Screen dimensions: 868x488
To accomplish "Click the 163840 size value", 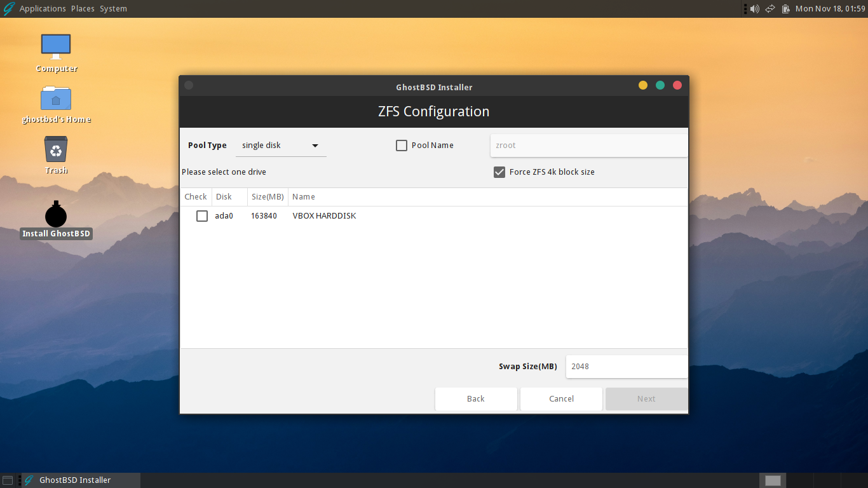I will pos(264,216).
